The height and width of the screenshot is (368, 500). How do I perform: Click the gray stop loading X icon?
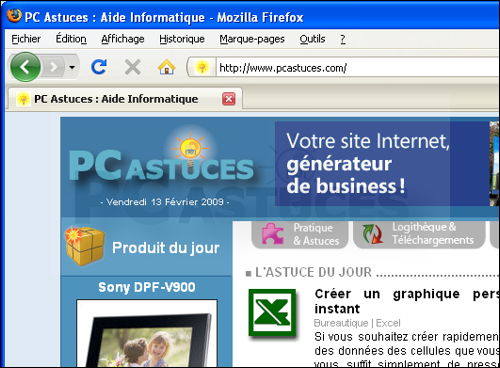133,67
